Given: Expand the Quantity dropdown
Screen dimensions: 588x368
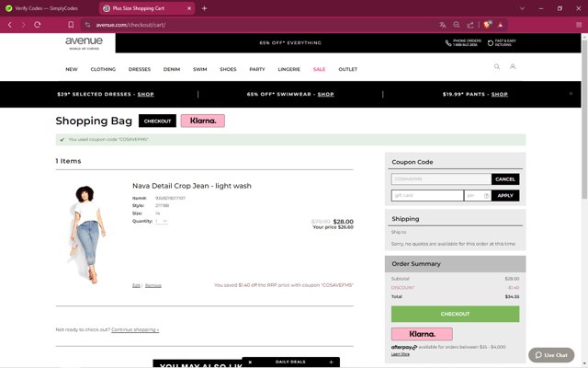Looking at the screenshot, I should (x=162, y=221).
